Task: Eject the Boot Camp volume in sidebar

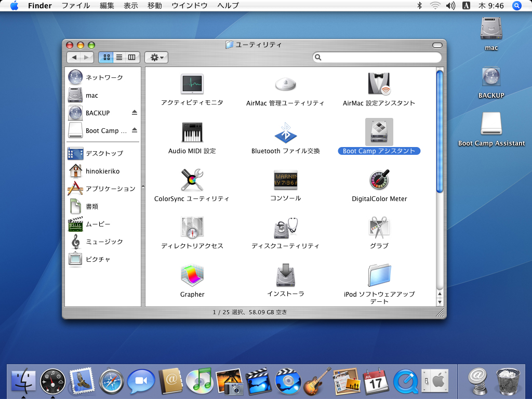Action: point(134,130)
